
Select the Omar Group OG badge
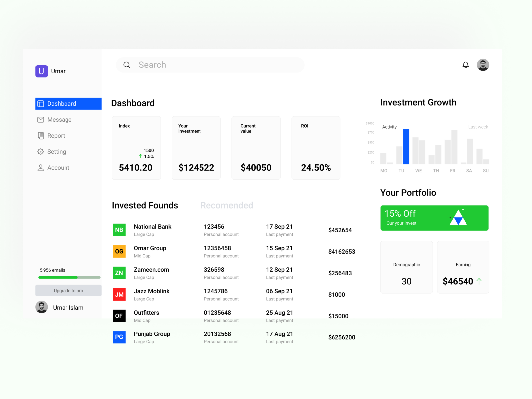(x=119, y=251)
